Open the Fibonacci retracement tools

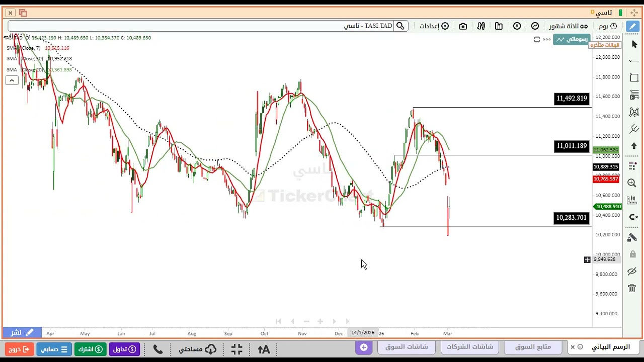tap(634, 95)
